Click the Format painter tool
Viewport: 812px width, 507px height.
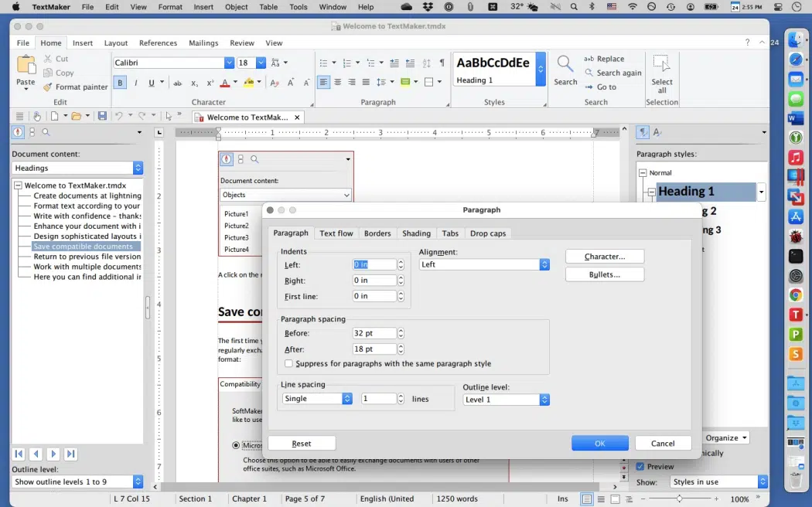click(x=76, y=87)
